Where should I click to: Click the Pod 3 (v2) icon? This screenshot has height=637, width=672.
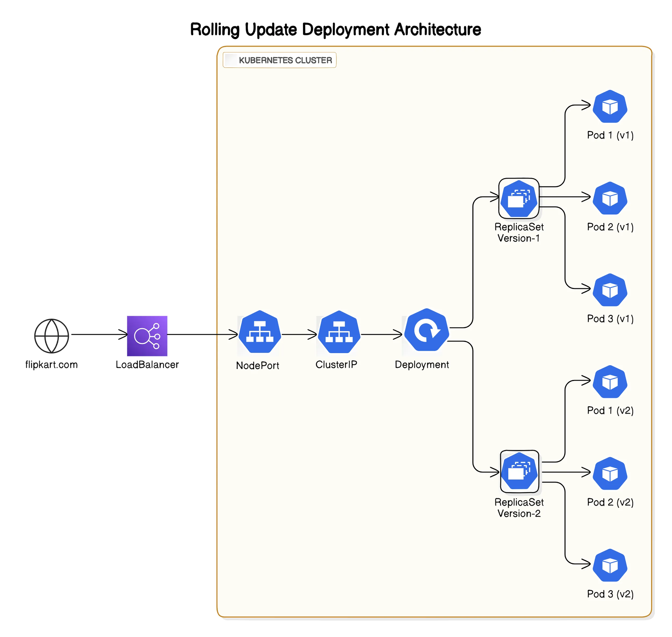tap(610, 565)
